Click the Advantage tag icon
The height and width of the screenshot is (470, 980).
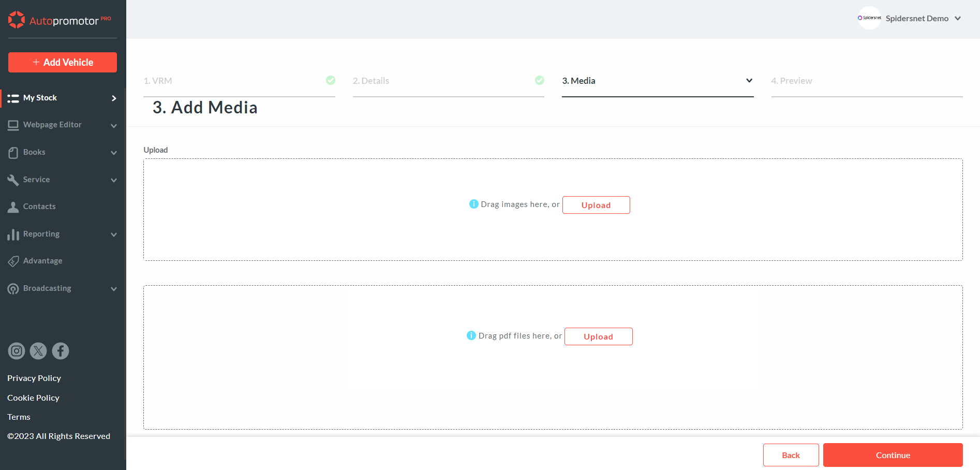point(13,261)
